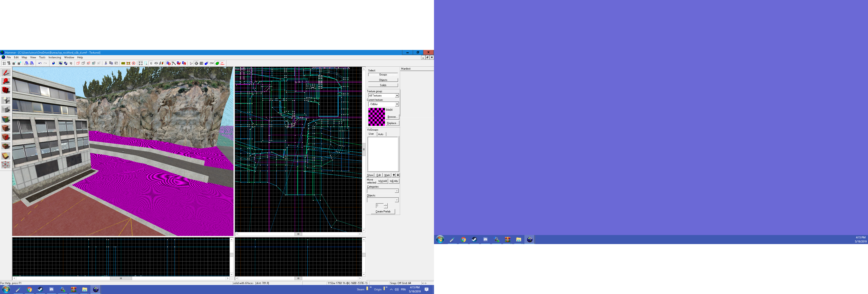868x294 pixels.
Task: Click the 3D camera viewport
Action: click(123, 151)
